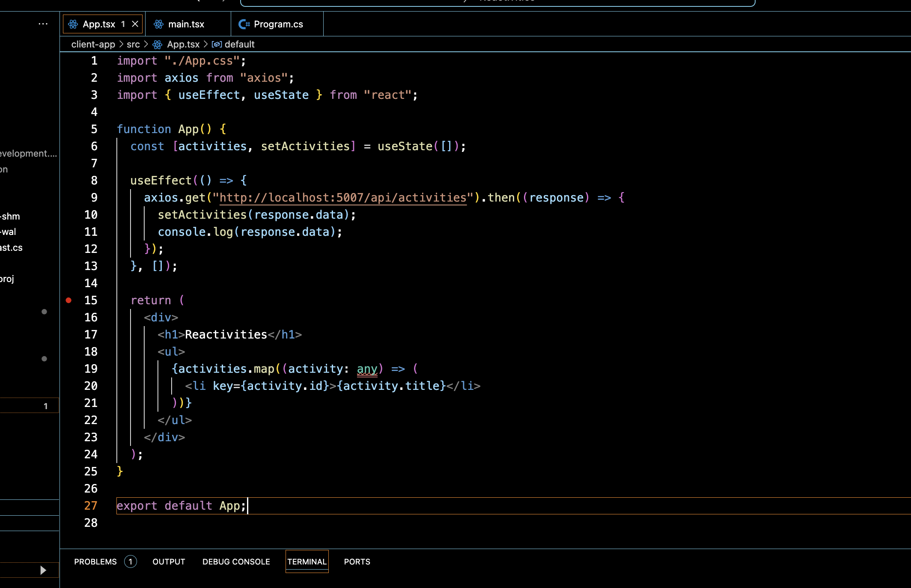Click the default symbol icon in breadcrumb
Image resolution: width=911 pixels, height=588 pixels.
coord(217,45)
